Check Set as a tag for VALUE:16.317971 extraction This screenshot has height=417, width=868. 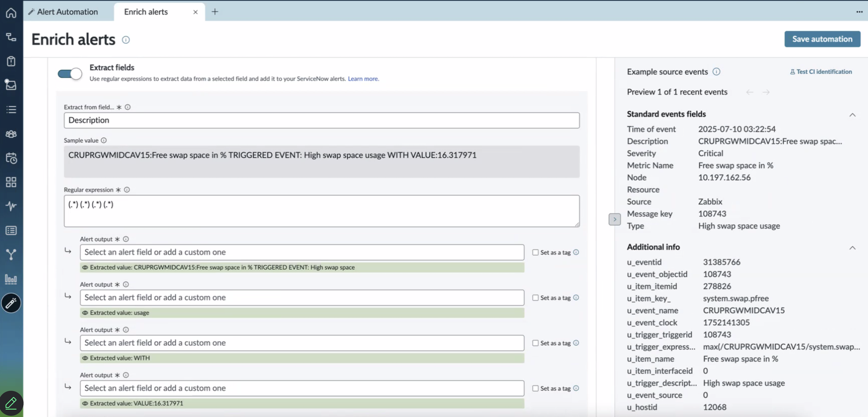[x=535, y=388]
